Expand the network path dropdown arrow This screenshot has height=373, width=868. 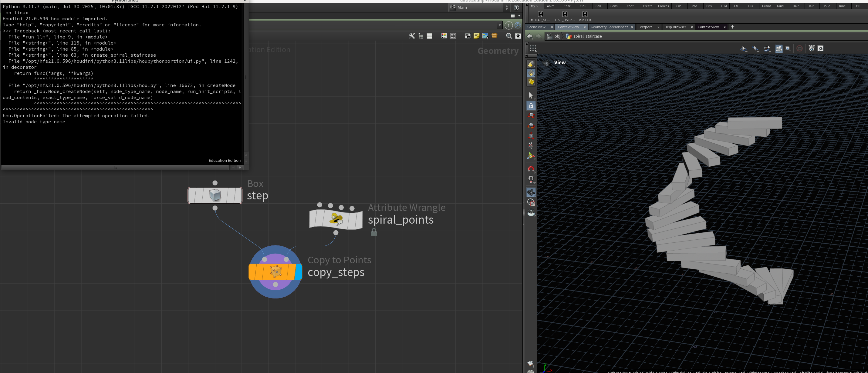[500, 25]
